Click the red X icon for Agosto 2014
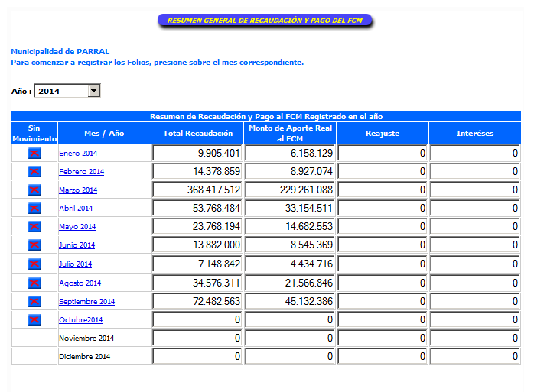The height and width of the screenshot is (392, 534). pyautogui.click(x=34, y=283)
